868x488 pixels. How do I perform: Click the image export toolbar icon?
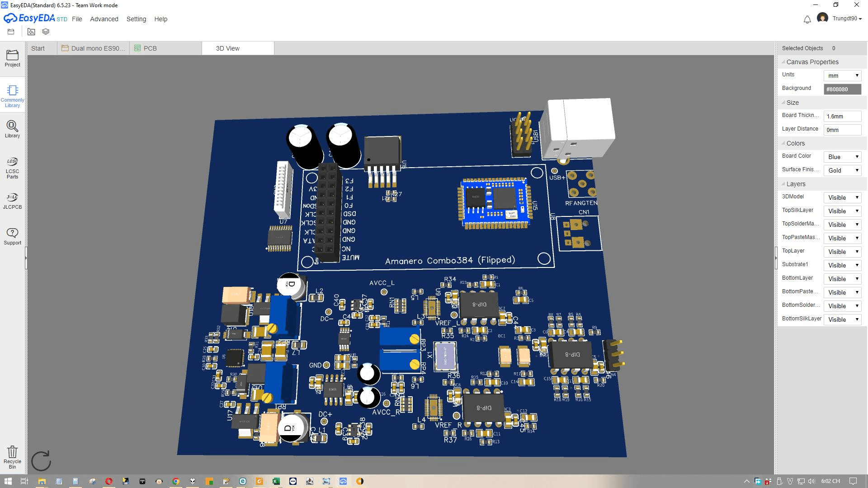(31, 32)
